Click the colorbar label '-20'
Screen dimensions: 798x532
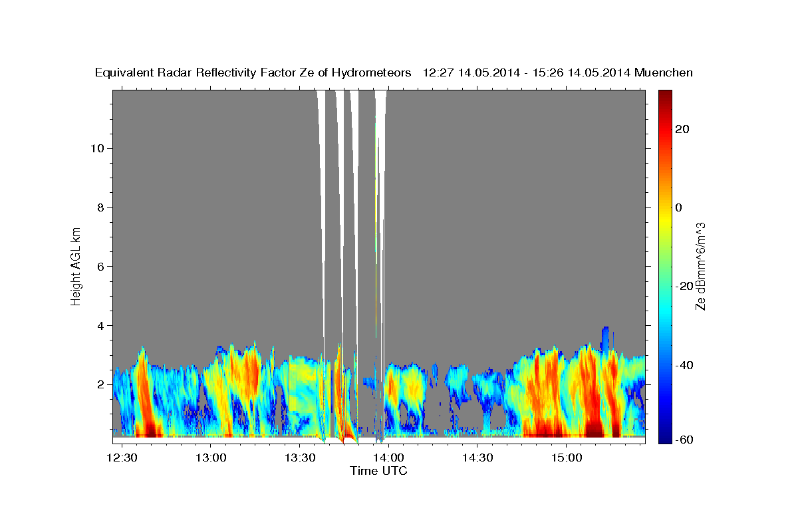(684, 286)
